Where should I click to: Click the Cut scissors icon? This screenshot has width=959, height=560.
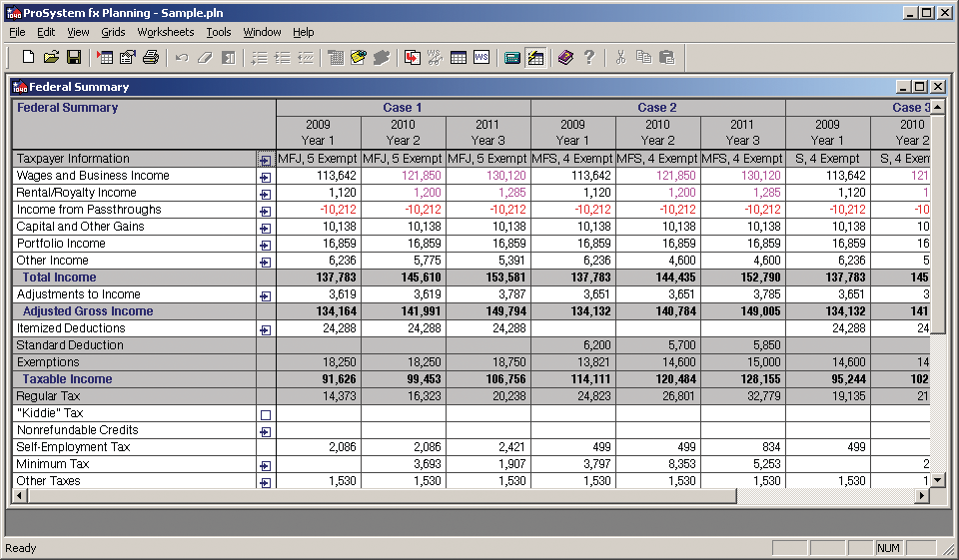point(620,58)
